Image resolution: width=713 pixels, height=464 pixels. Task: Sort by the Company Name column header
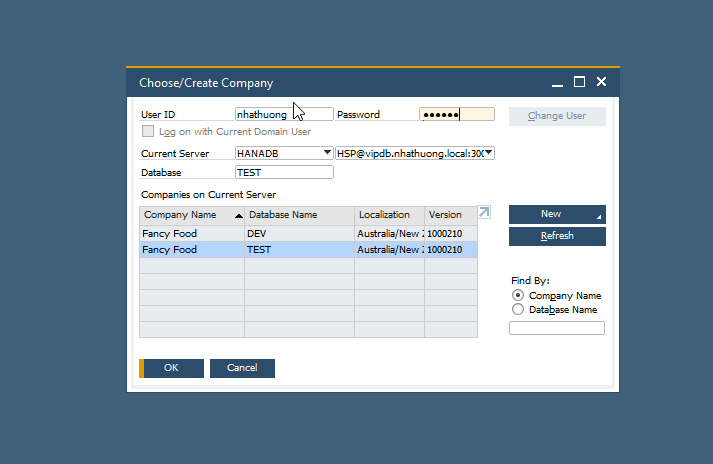pos(191,215)
